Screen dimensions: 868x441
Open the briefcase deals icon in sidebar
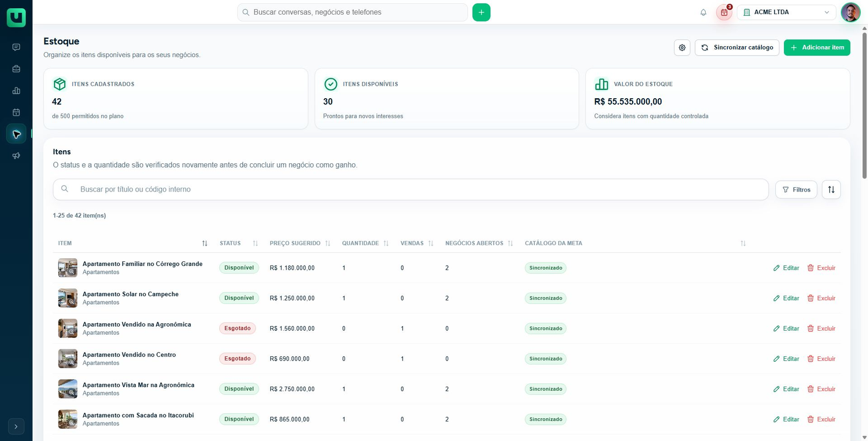click(16, 69)
